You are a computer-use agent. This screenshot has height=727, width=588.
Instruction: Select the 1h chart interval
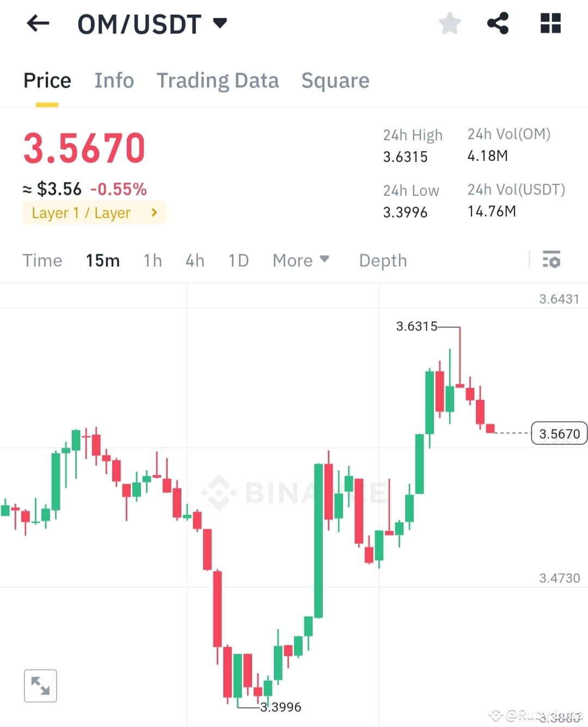click(152, 260)
